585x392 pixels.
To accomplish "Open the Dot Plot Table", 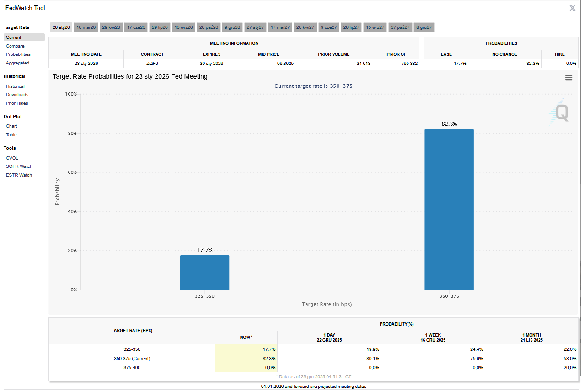I will tap(11, 135).
